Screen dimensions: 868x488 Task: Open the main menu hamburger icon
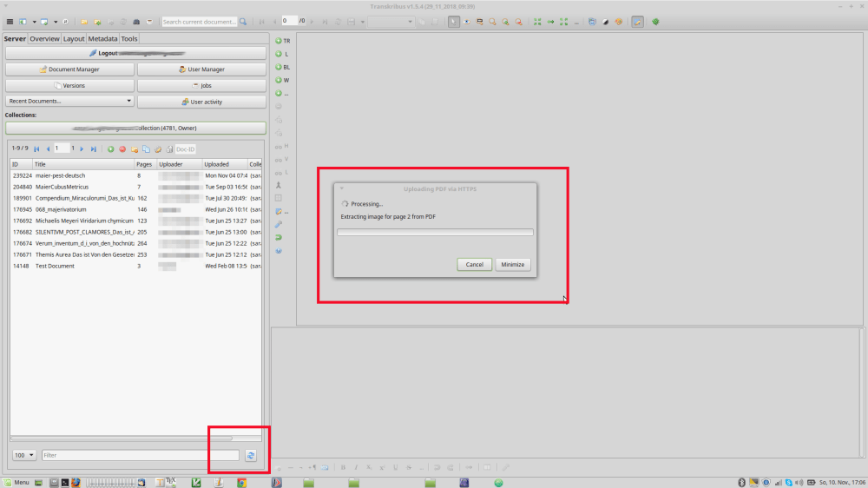click(x=10, y=22)
